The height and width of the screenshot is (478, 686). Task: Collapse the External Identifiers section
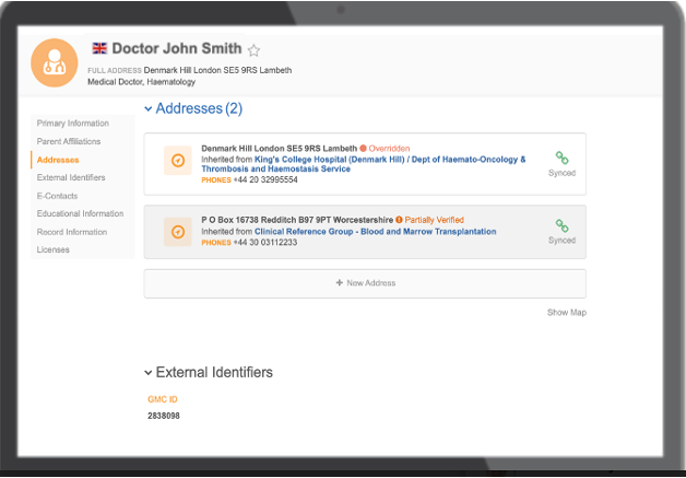(148, 373)
